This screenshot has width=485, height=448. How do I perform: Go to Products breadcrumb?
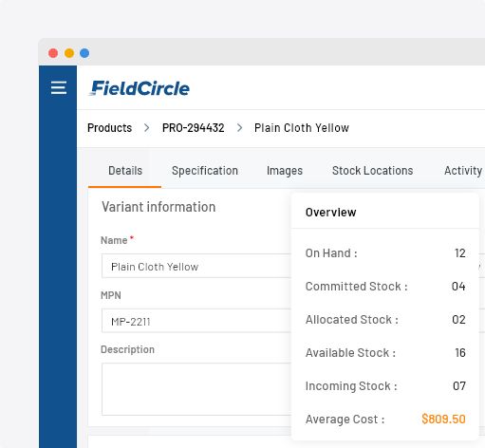click(x=109, y=128)
